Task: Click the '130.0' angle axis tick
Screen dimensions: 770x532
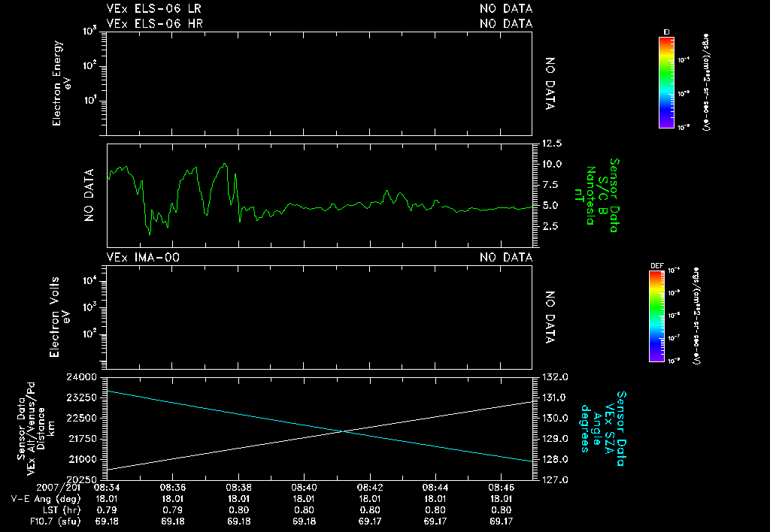Action: [x=556, y=419]
